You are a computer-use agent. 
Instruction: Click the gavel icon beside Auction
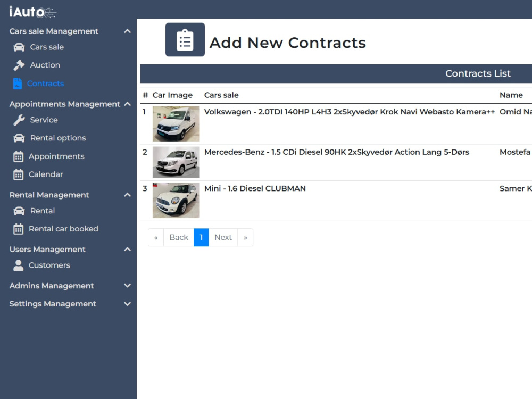(x=19, y=65)
